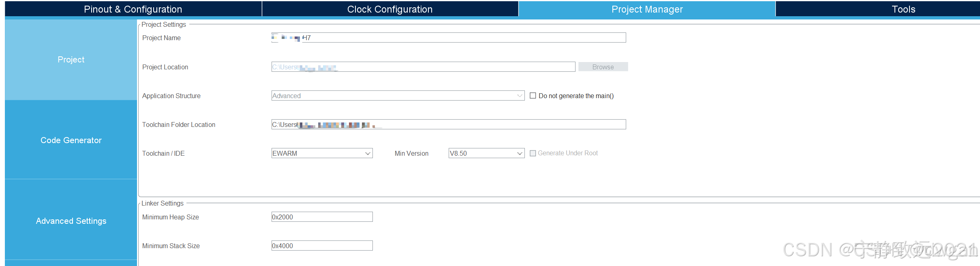Click the Toolchain Folder Location field
Image resolution: width=980 pixels, height=266 pixels.
pos(449,124)
